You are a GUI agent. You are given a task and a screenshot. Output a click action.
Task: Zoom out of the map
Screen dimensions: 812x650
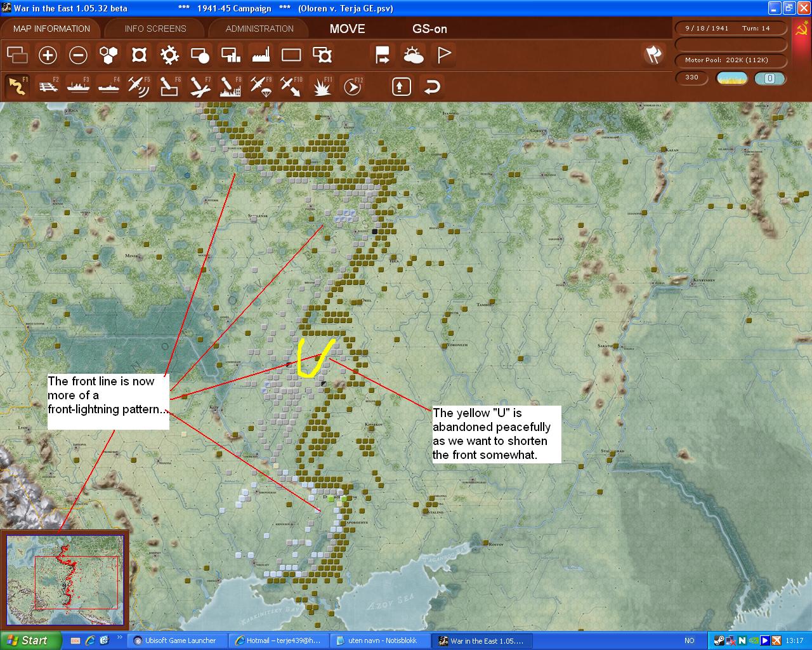tap(78, 55)
